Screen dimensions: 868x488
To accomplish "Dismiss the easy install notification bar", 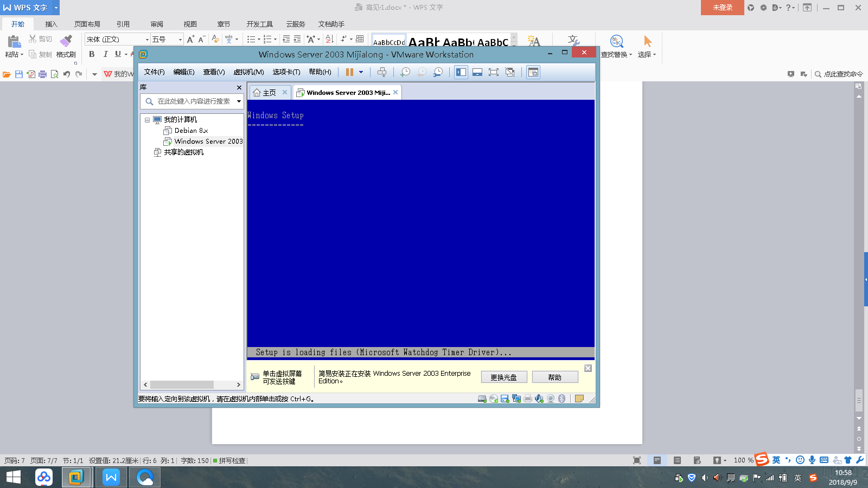I will (588, 368).
